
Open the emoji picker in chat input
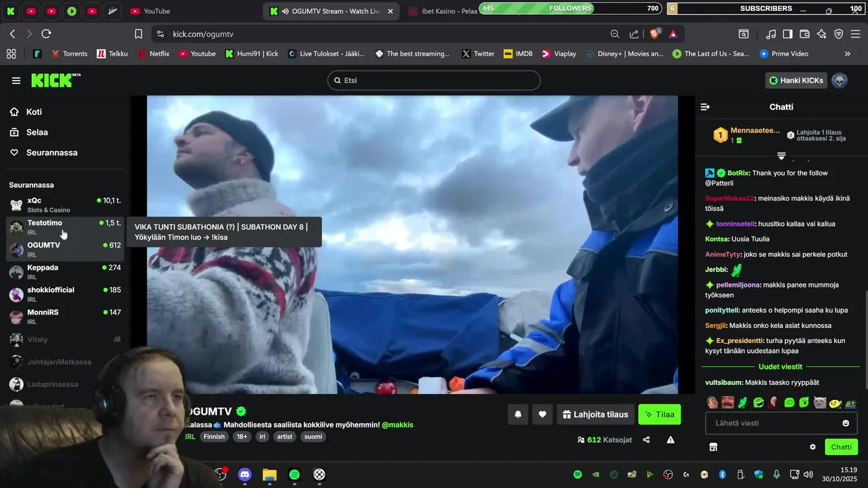846,423
